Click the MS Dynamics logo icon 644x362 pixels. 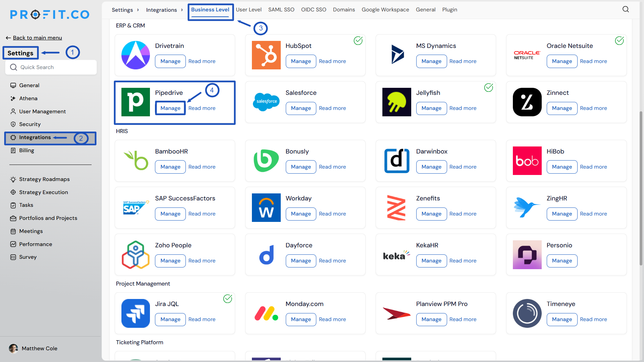click(x=397, y=54)
